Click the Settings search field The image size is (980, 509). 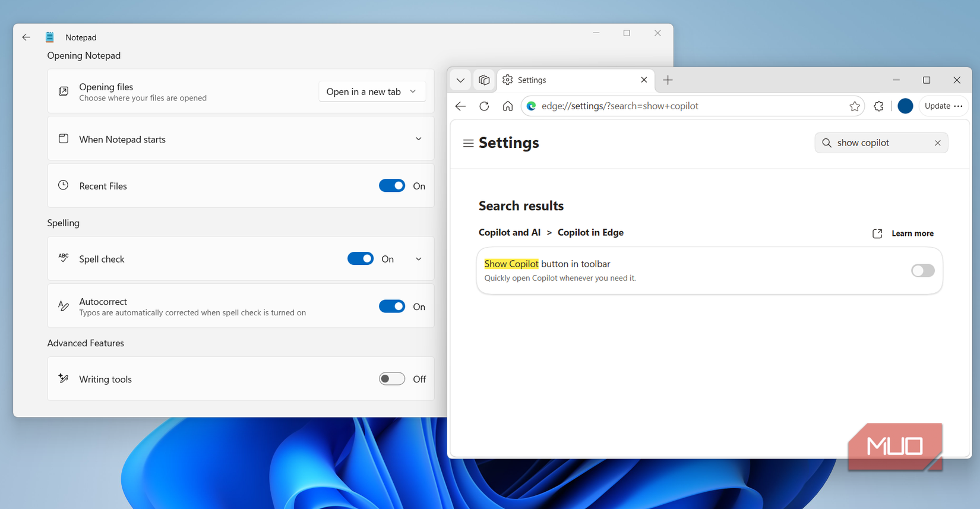tap(881, 143)
